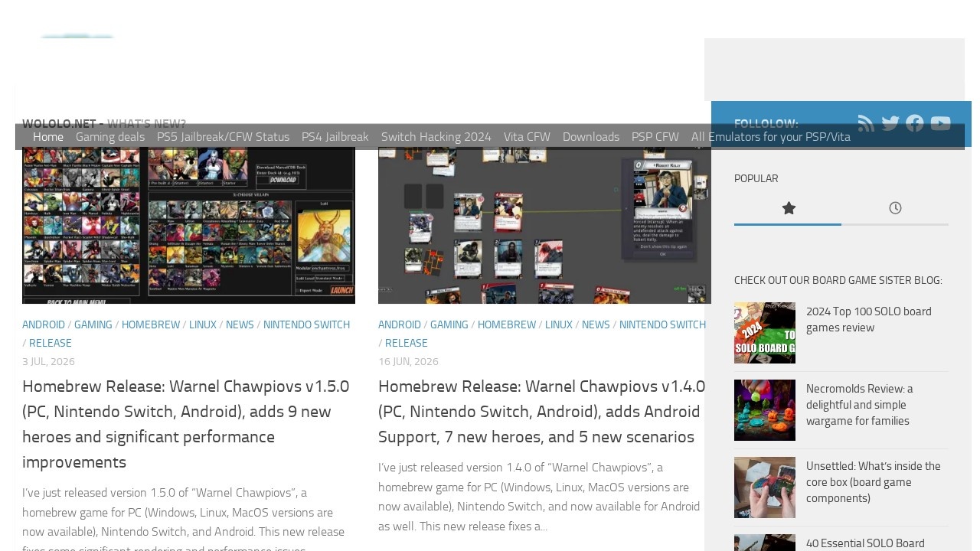Click the Unsettled core box thumbnail
This screenshot has width=980, height=551.
tap(765, 487)
